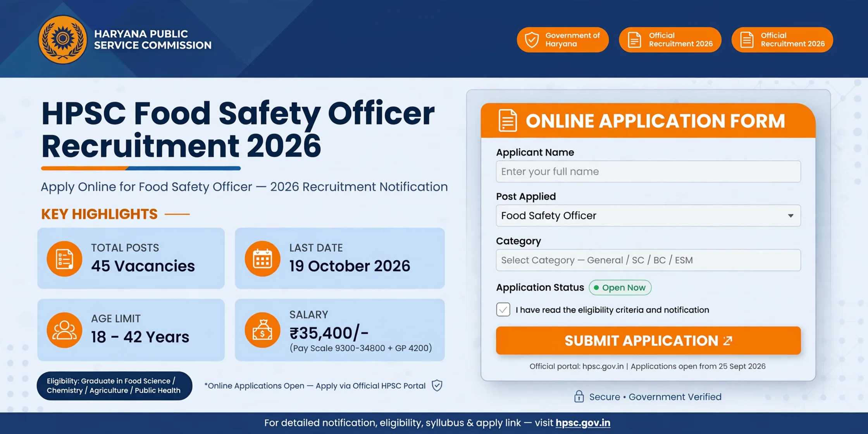Click the I have read eligibility criteria label

[x=612, y=310]
